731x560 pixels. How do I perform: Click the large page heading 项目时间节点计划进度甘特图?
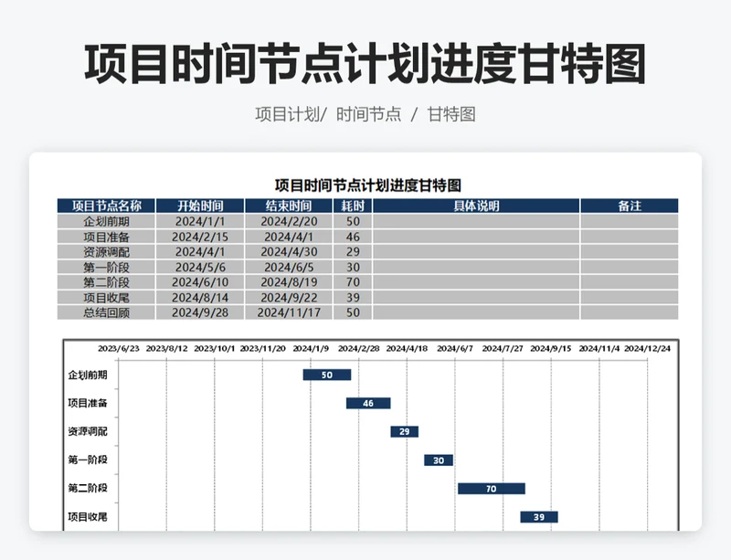365,64
